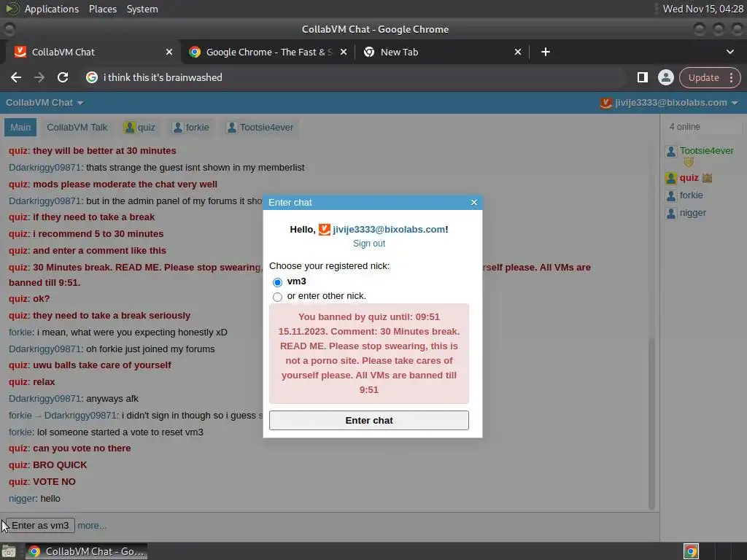Click the browser back arrow

point(16,77)
